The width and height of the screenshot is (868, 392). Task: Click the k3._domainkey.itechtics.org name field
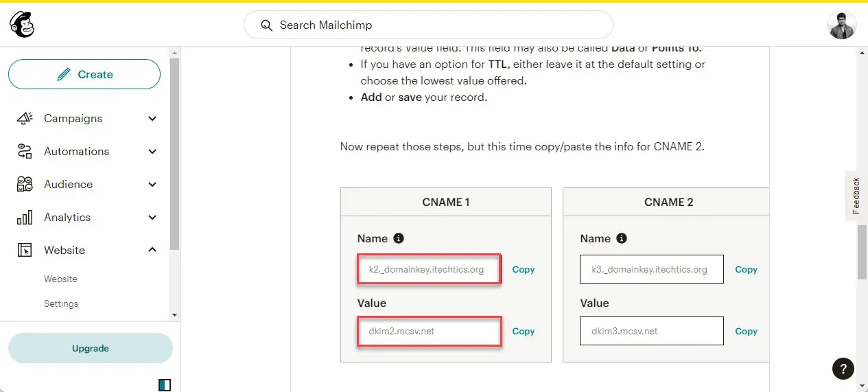(652, 270)
